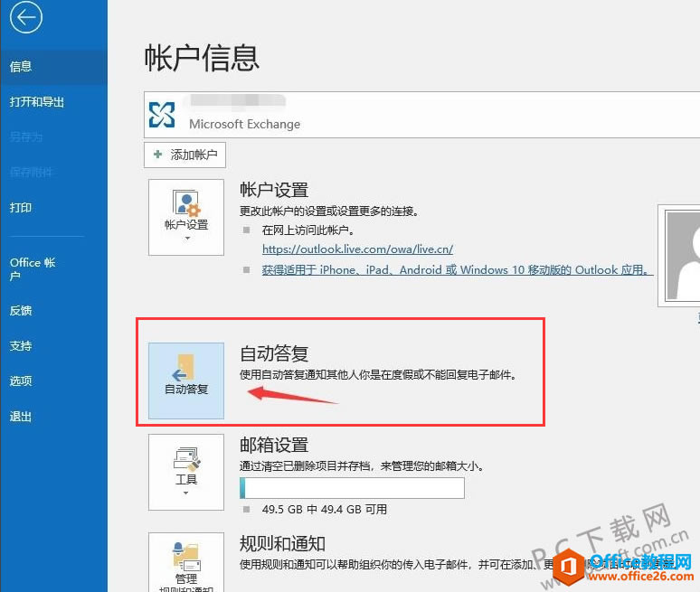The image size is (700, 592).
Task: Click the 规则和通知 heading
Action: pyautogui.click(x=282, y=543)
